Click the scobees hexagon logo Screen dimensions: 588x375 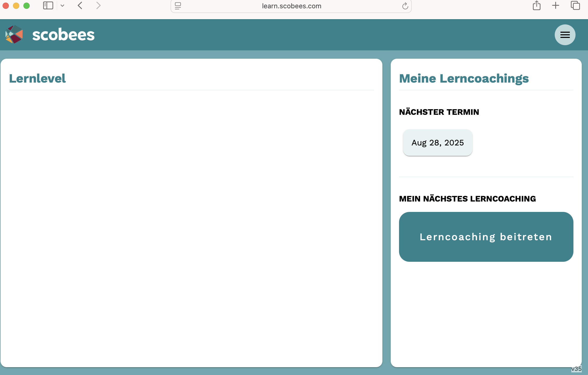tap(14, 34)
